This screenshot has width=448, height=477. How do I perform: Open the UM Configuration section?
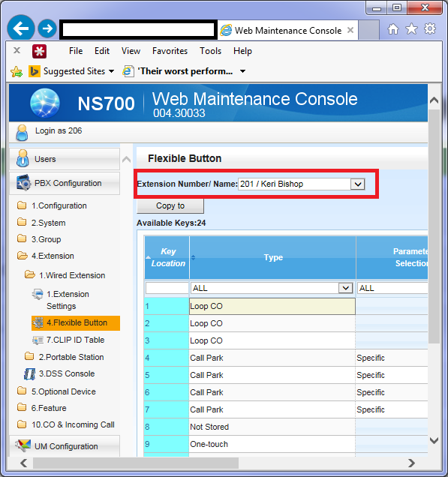(x=65, y=446)
